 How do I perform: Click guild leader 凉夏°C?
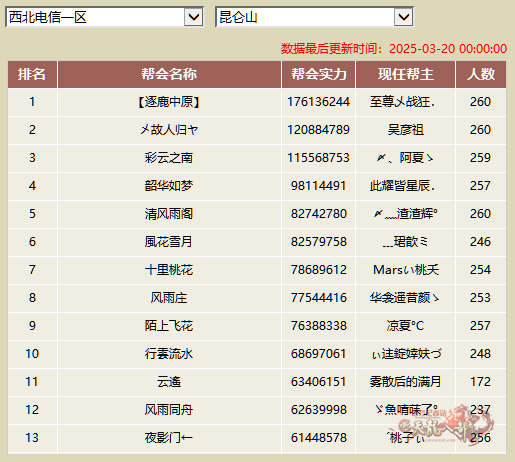405,326
